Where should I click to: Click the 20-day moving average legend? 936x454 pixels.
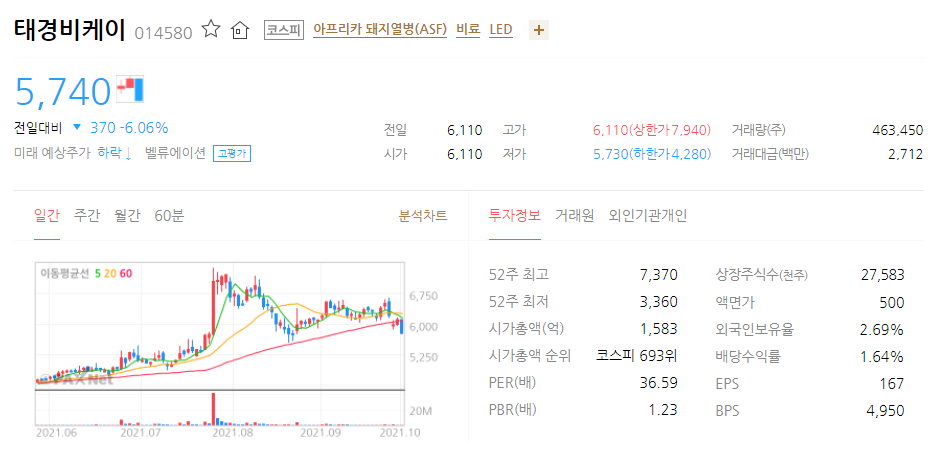tap(110, 273)
